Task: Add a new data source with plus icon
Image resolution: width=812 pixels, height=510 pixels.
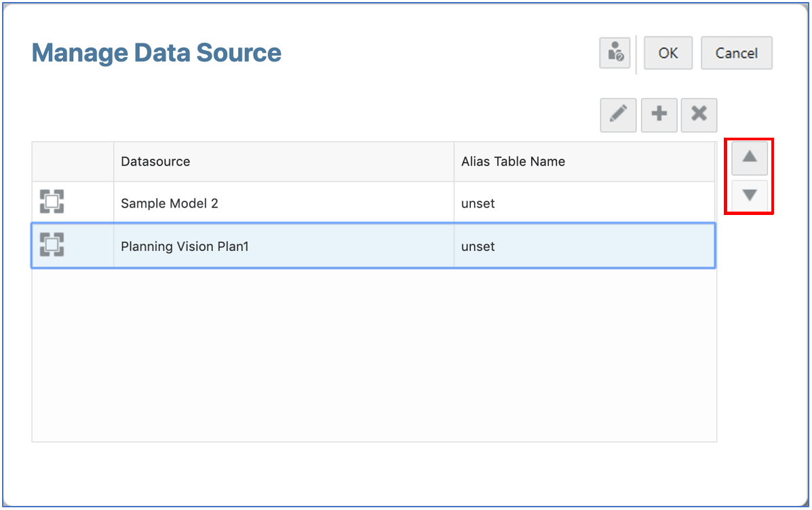Action: click(x=659, y=115)
